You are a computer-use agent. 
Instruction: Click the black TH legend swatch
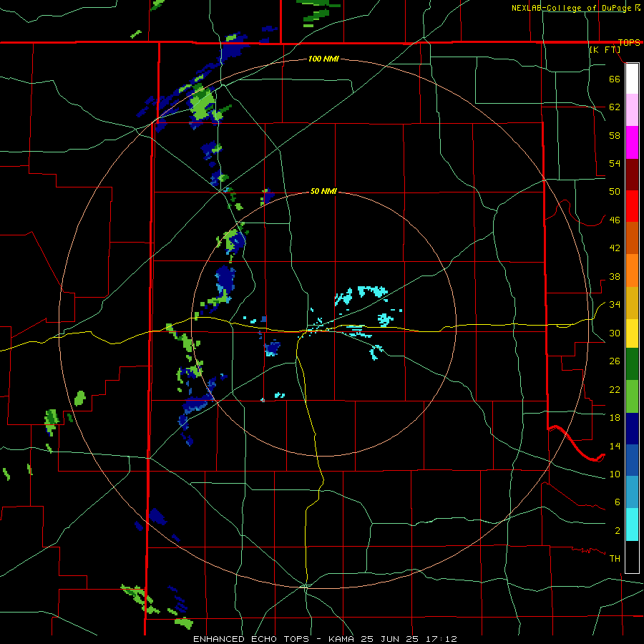pyautogui.click(x=632, y=557)
